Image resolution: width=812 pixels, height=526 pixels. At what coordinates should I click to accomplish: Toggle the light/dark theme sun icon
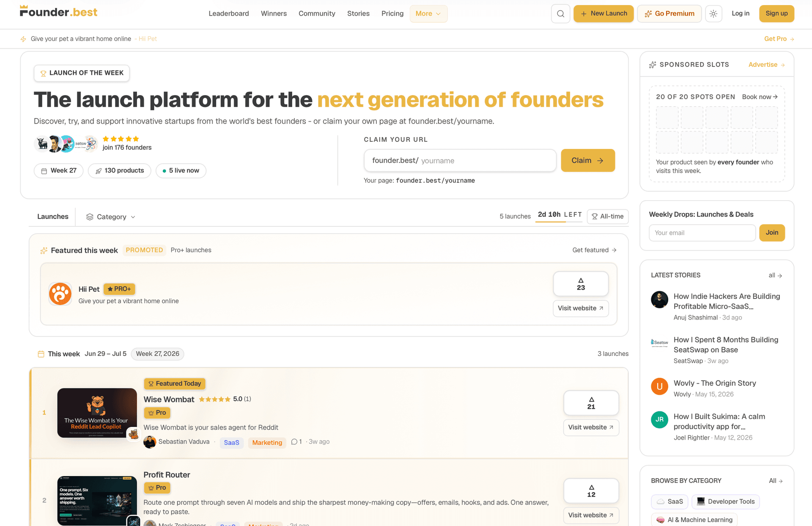click(x=713, y=14)
